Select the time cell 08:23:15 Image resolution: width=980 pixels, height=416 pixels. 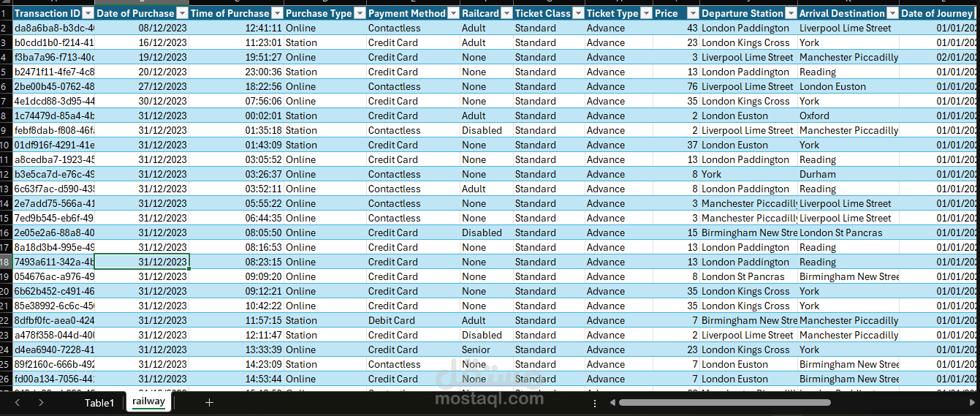pos(236,262)
